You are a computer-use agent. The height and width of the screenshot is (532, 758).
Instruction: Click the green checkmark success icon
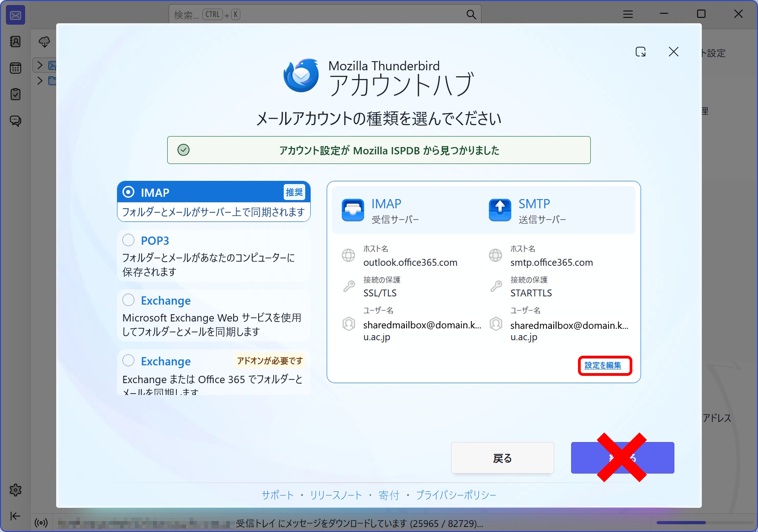coord(183,150)
